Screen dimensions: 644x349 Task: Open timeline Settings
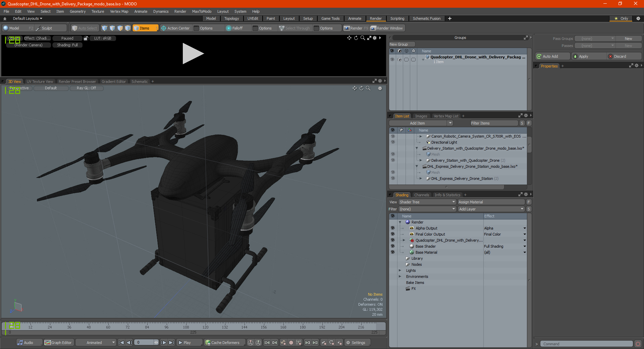(357, 343)
